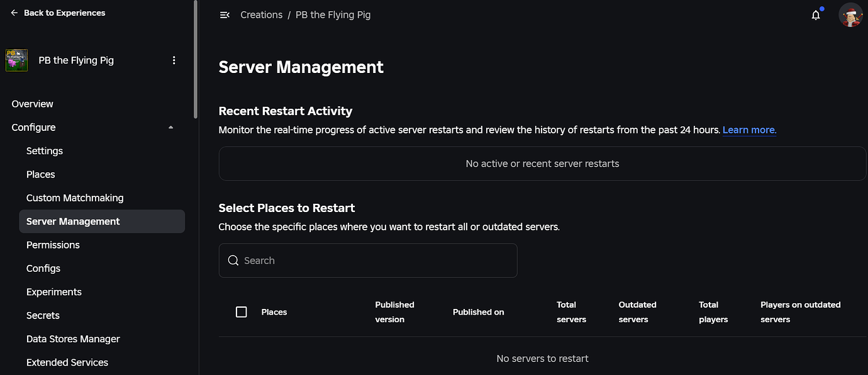Image resolution: width=868 pixels, height=375 pixels.
Task: Click Back to Experiences text link
Action: click(x=65, y=13)
